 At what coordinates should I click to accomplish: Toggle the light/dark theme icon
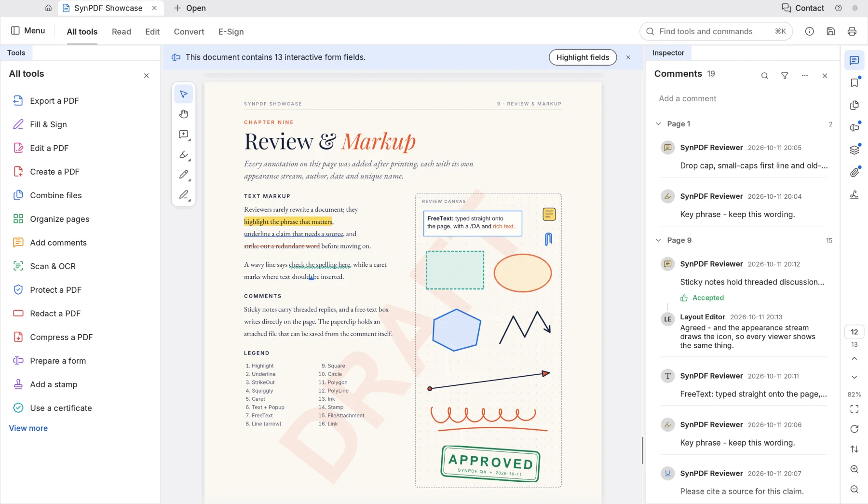[855, 8]
